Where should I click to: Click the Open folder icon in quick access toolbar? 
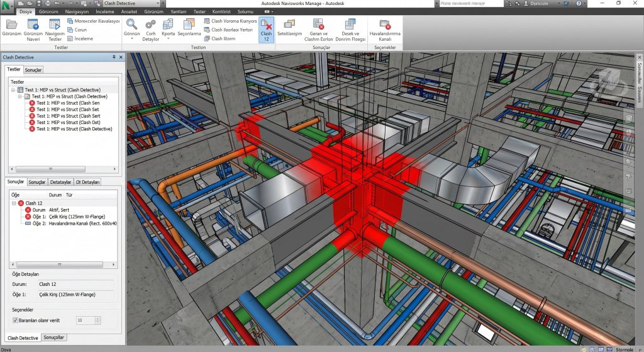tap(30, 3)
